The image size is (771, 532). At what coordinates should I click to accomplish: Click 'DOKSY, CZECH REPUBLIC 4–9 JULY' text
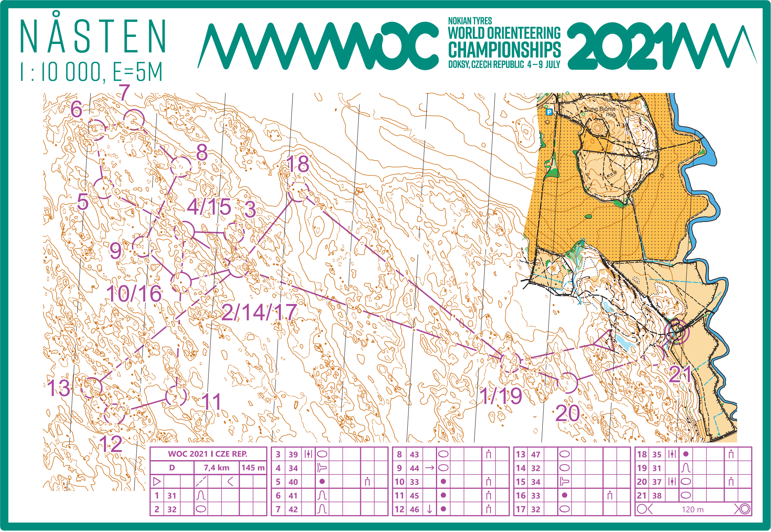coord(504,64)
